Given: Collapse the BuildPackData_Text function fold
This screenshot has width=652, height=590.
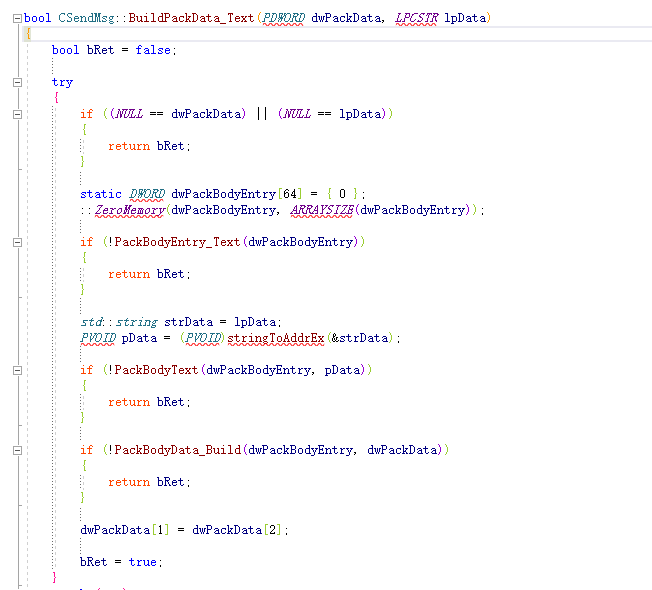Looking at the screenshot, I should click(17, 18).
